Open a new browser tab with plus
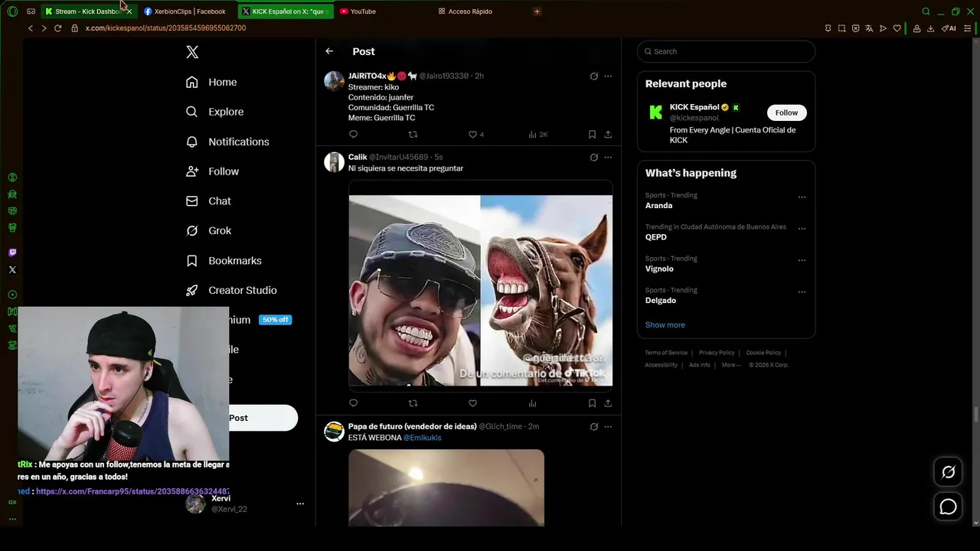This screenshot has width=980, height=551. [537, 11]
